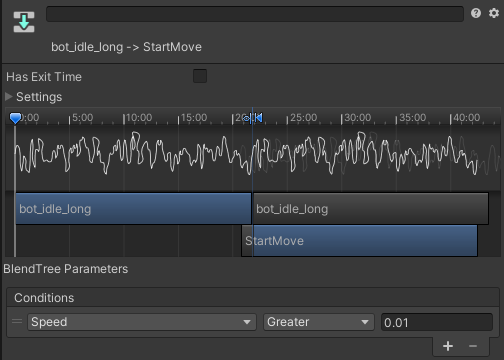The height and width of the screenshot is (360, 504).
Task: Open the Greater comparison dropdown
Action: tap(319, 322)
